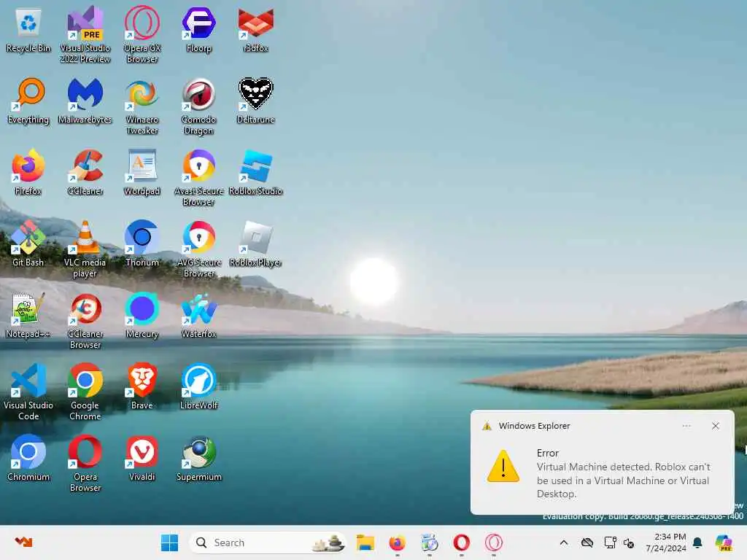The image size is (747, 560).
Task: Open the widgets button at taskbar left
Action: (x=23, y=542)
